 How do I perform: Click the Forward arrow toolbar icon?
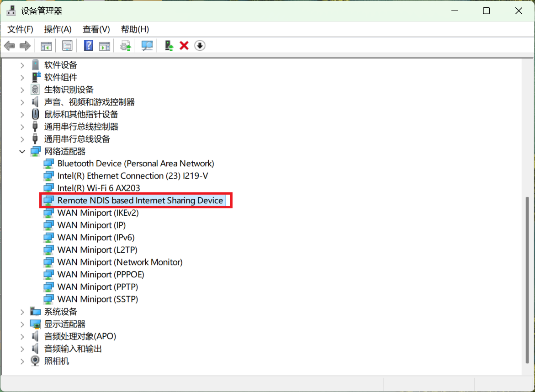click(25, 46)
